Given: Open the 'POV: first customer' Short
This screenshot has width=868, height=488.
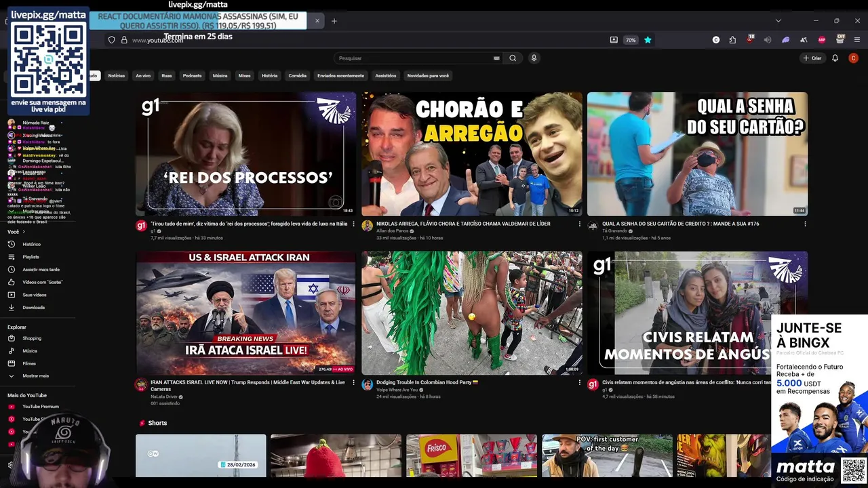Looking at the screenshot, I should pyautogui.click(x=607, y=455).
